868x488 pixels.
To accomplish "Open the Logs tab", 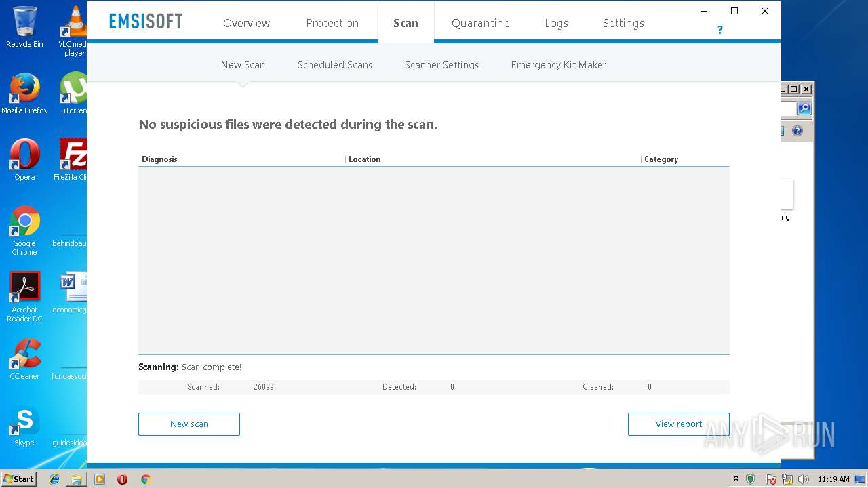I will pyautogui.click(x=556, y=23).
